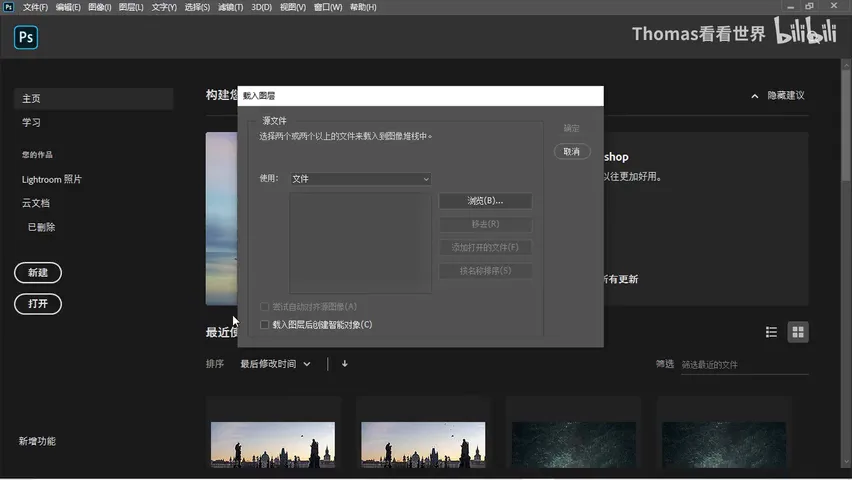852x480 pixels.
Task: Open the 帮助(H) menu
Action: 363,7
